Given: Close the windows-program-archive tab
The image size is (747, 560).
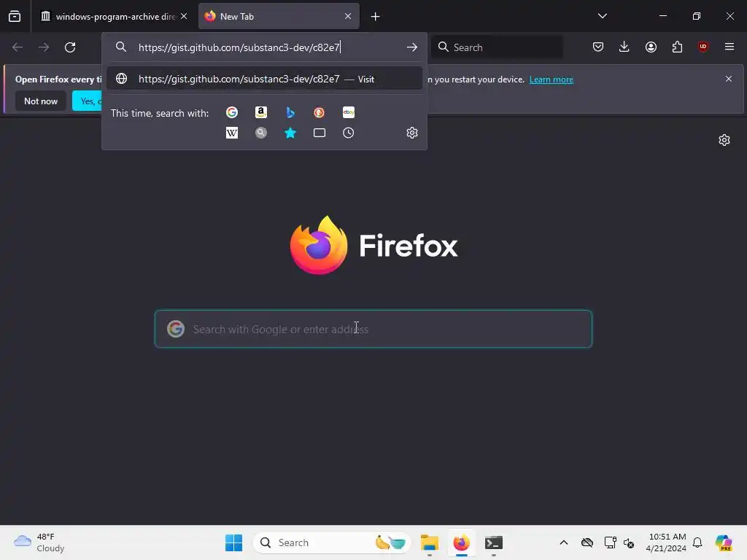Looking at the screenshot, I should click(x=184, y=16).
